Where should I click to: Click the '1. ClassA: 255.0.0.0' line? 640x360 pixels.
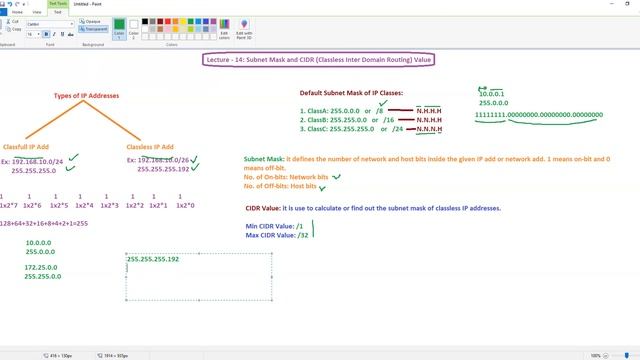[x=342, y=111]
